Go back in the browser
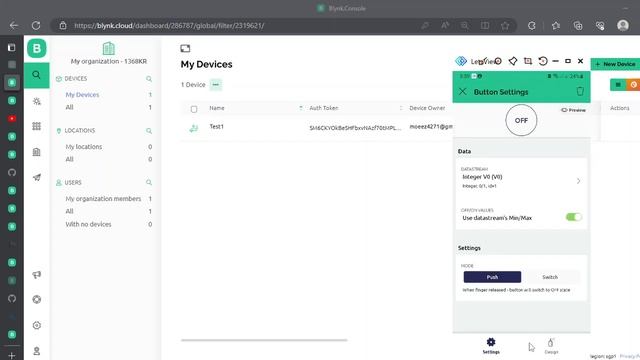The height and width of the screenshot is (360, 640). click(x=14, y=25)
